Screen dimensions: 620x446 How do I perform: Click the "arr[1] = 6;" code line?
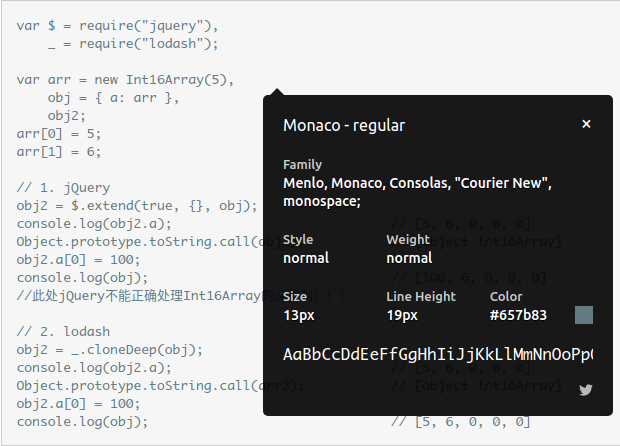pos(59,152)
